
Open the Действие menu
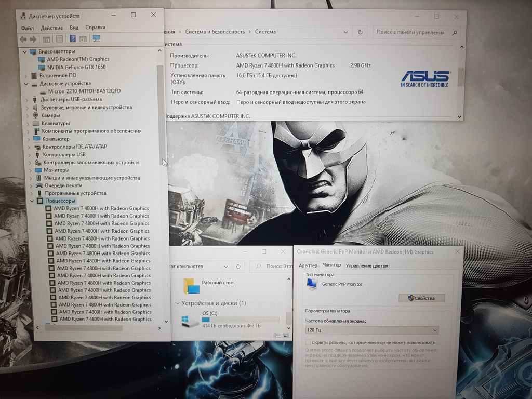51,28
